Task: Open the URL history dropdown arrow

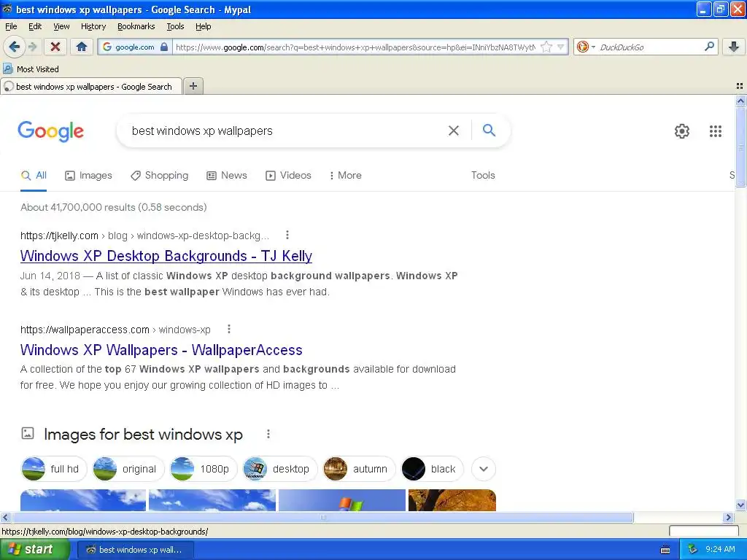Action: click(561, 47)
